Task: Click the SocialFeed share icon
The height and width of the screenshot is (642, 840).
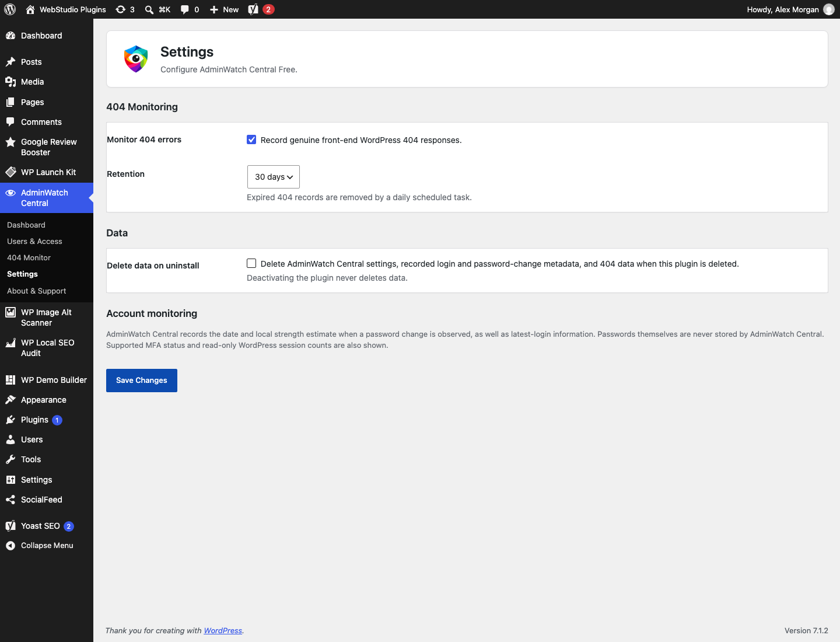Action: 10,500
